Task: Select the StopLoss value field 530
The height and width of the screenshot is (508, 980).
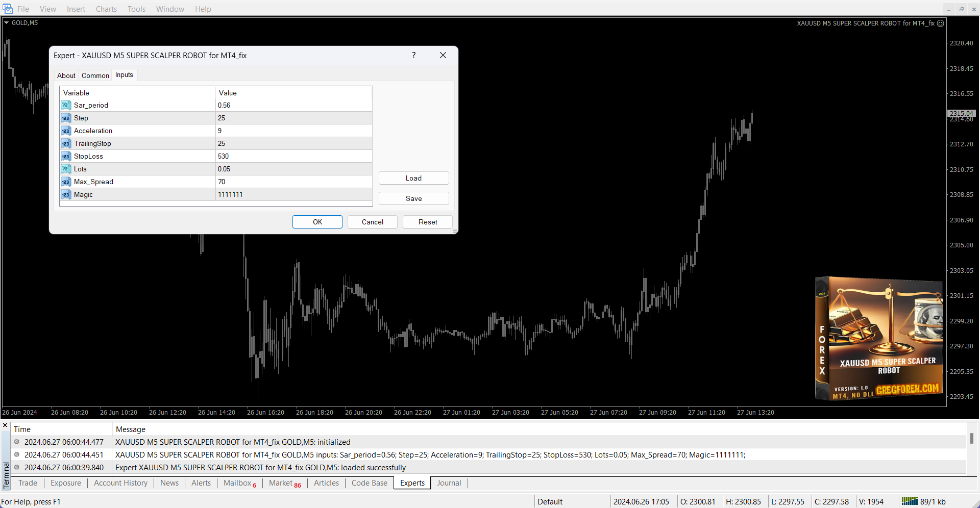Action: (293, 156)
